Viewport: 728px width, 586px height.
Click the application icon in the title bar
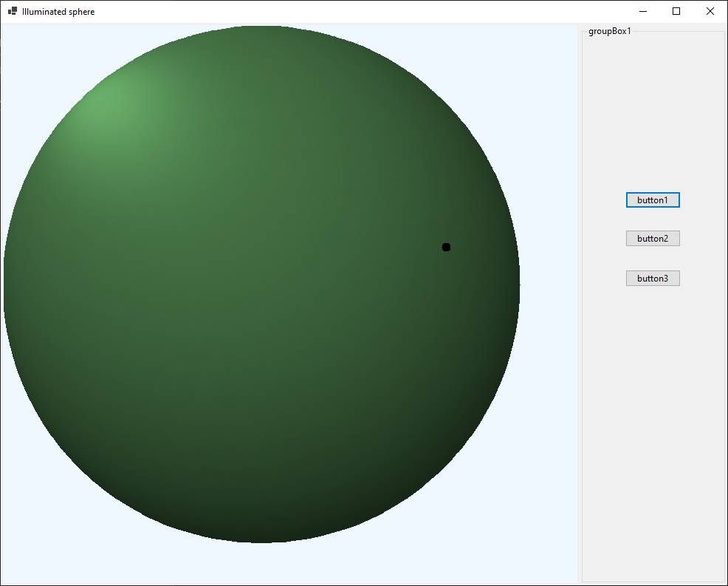click(x=13, y=11)
